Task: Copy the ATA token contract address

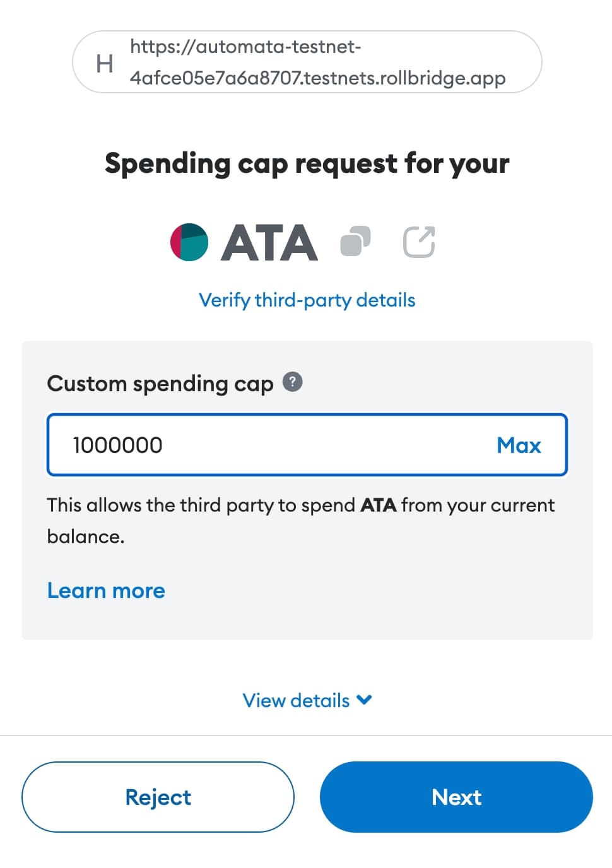Action: 355,241
